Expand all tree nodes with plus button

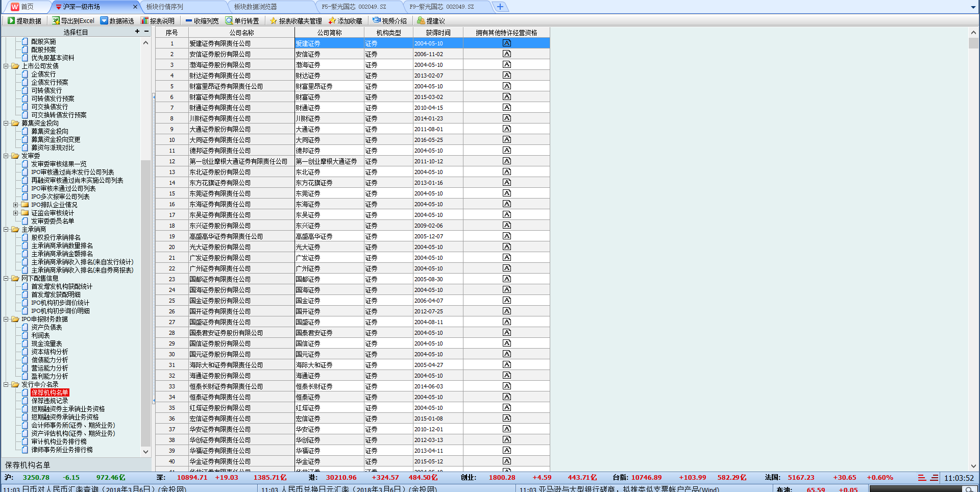pos(137,32)
